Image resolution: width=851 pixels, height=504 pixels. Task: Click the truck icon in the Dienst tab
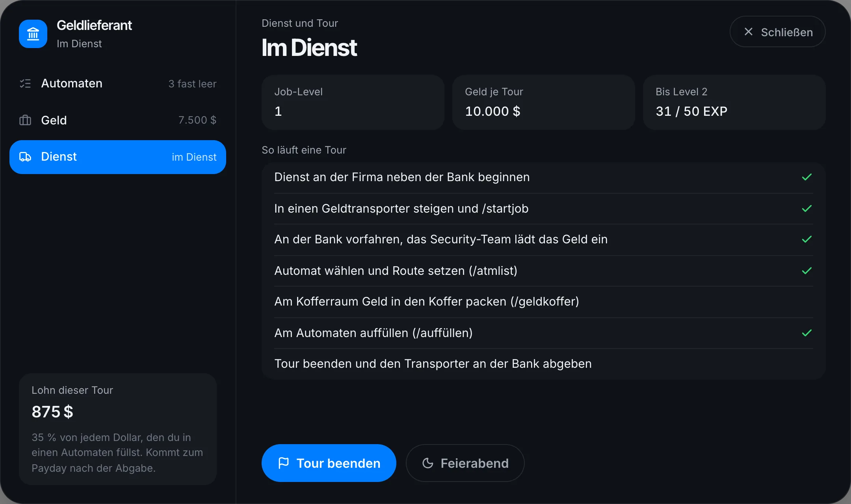(x=25, y=157)
